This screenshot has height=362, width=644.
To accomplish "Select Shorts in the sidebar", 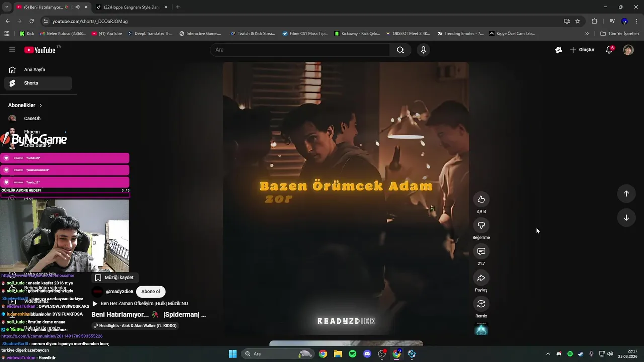I will pyautogui.click(x=38, y=83).
